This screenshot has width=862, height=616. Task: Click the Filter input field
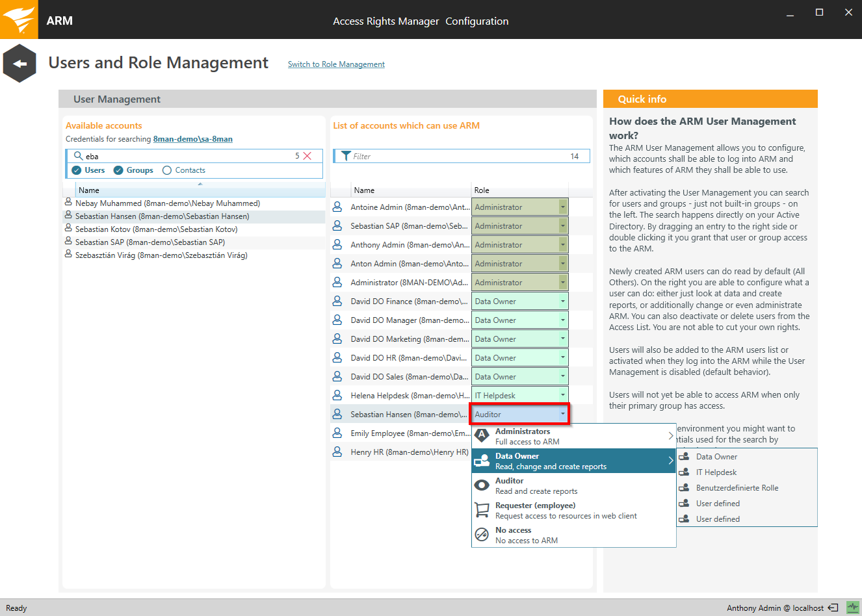pos(455,157)
